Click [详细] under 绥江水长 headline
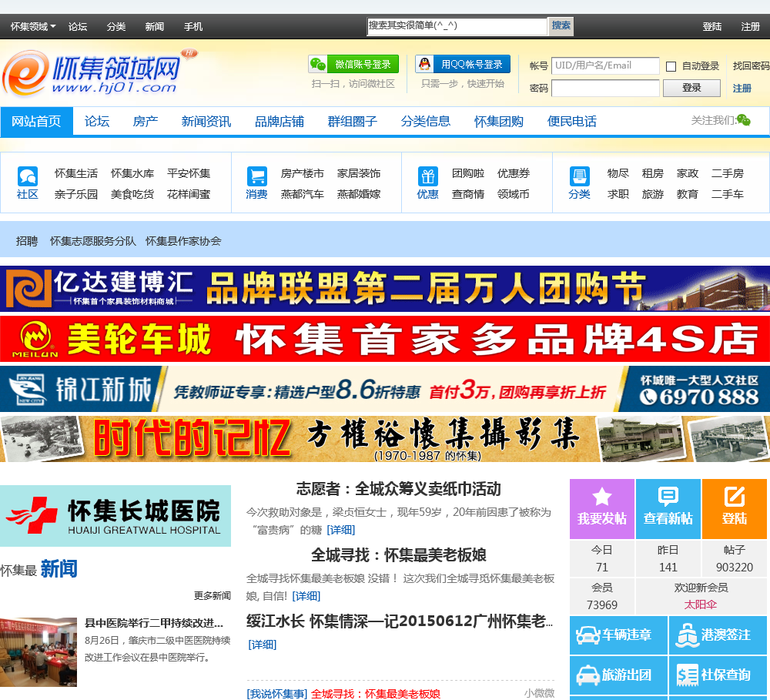770x700 pixels. [x=263, y=645]
